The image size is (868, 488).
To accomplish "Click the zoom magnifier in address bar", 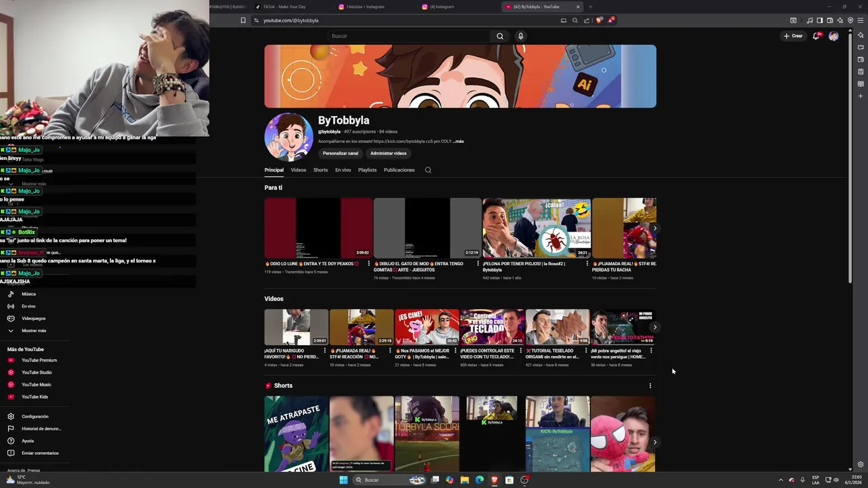I will [575, 20].
